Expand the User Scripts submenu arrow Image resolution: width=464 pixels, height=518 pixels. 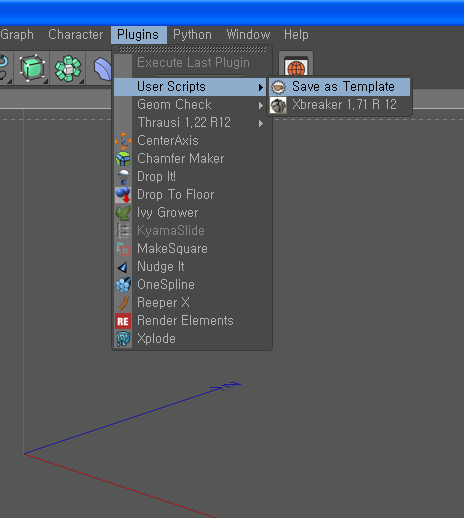(x=261, y=87)
